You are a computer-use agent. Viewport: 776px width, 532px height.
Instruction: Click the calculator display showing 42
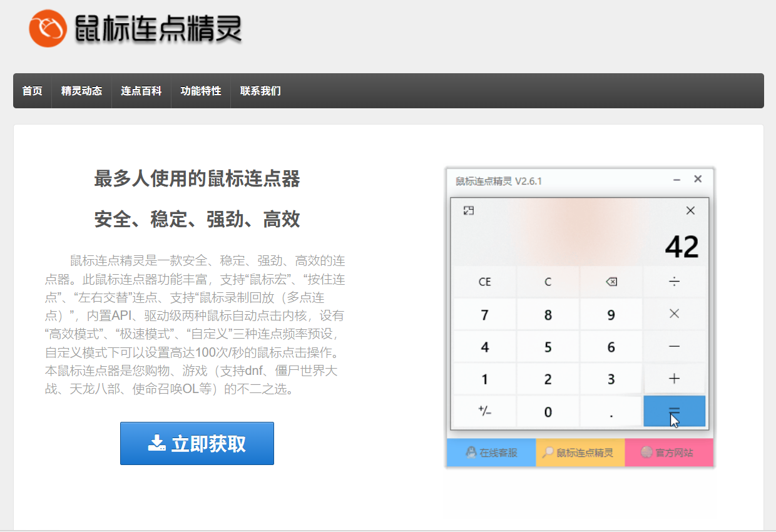(682, 247)
